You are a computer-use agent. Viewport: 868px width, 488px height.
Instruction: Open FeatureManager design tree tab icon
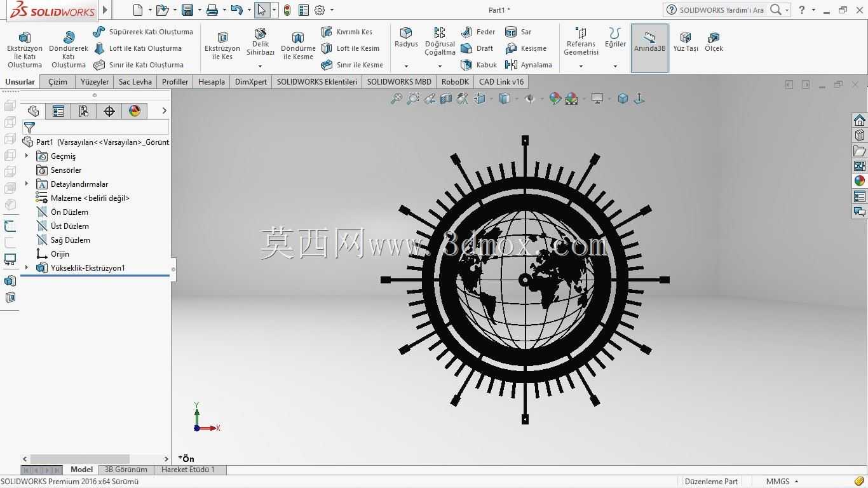pyautogui.click(x=33, y=111)
